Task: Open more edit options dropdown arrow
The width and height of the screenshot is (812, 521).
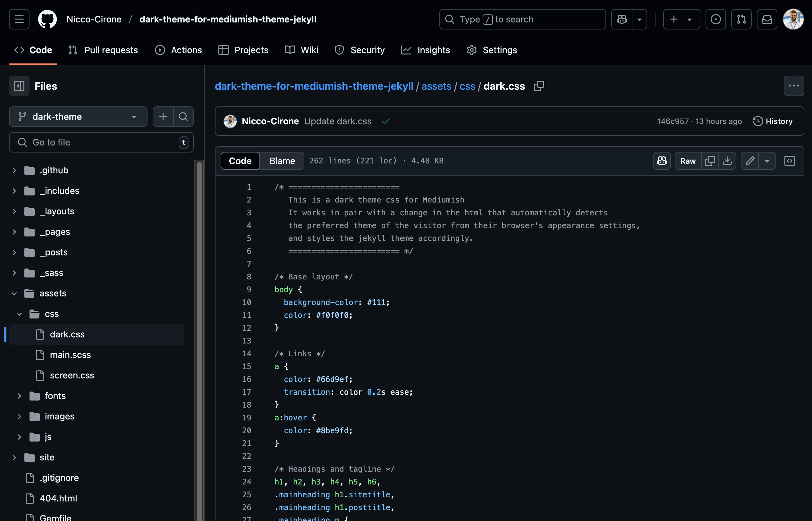Action: click(767, 161)
